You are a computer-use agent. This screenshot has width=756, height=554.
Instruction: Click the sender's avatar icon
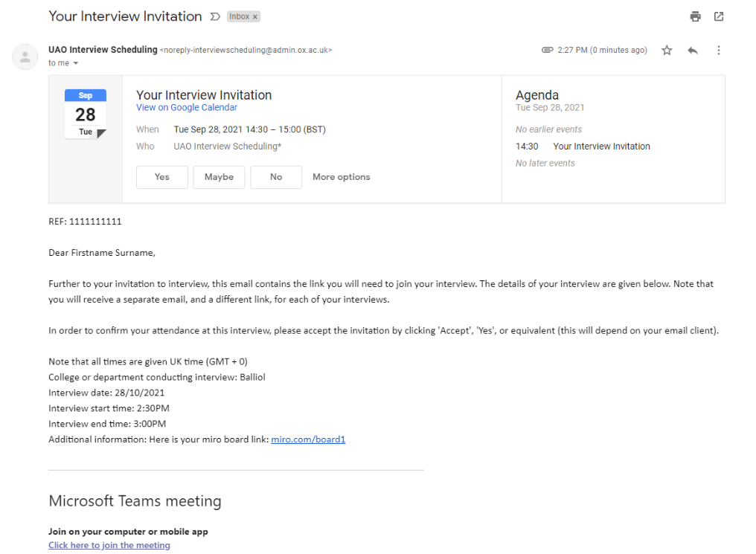[25, 57]
